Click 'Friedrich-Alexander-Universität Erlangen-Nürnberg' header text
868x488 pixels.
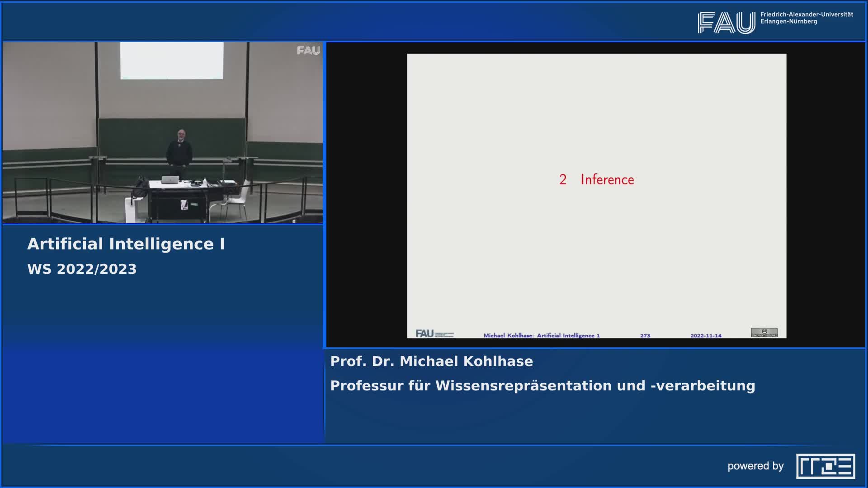click(x=806, y=18)
